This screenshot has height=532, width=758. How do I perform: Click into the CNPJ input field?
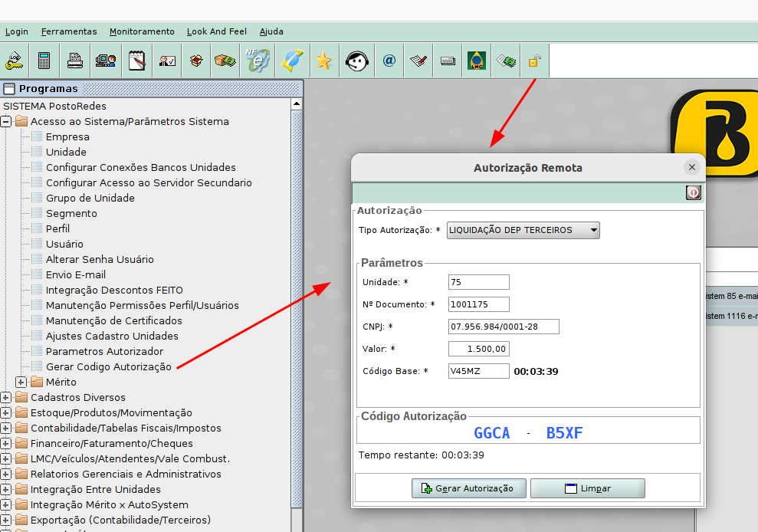coord(504,327)
